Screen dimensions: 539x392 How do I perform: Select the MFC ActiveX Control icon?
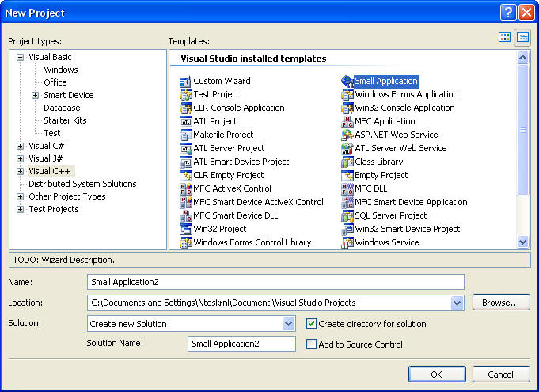[186, 188]
